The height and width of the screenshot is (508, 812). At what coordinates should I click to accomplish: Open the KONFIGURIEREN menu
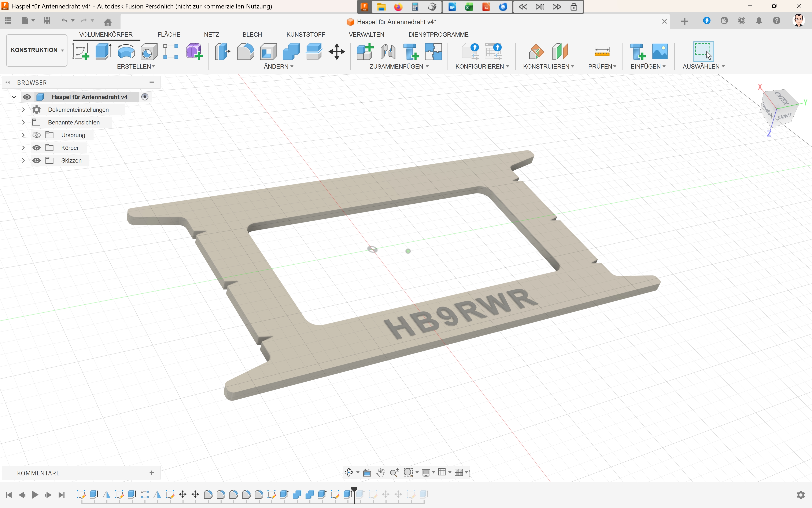(482, 66)
